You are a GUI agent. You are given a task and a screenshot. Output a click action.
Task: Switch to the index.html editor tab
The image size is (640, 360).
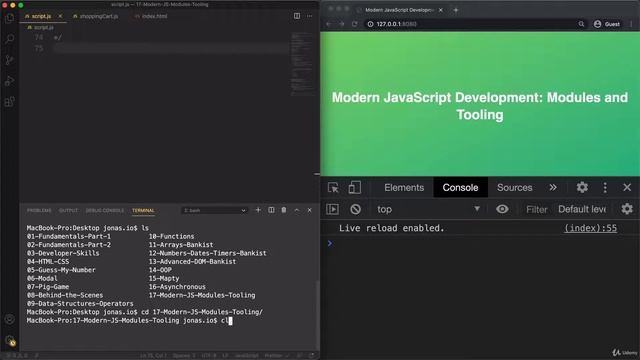pyautogui.click(x=154, y=16)
